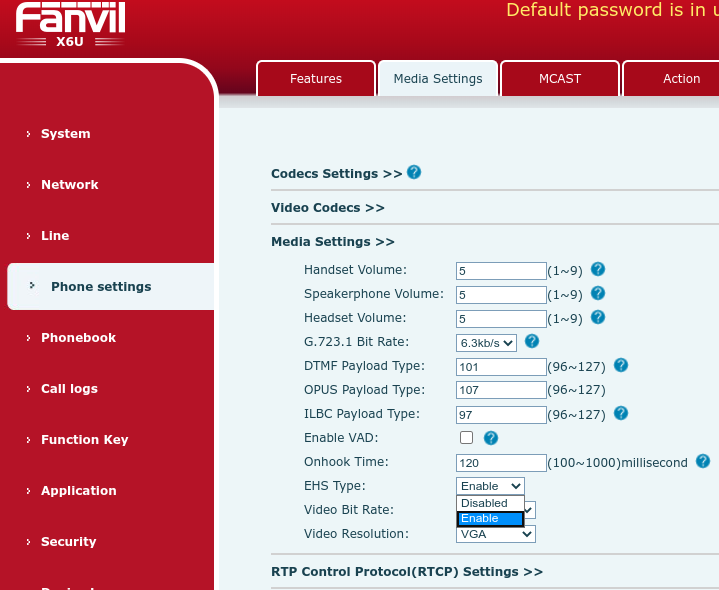719x590 pixels.
Task: Click help icon for ILBC Payload Type
Action: [x=620, y=413]
